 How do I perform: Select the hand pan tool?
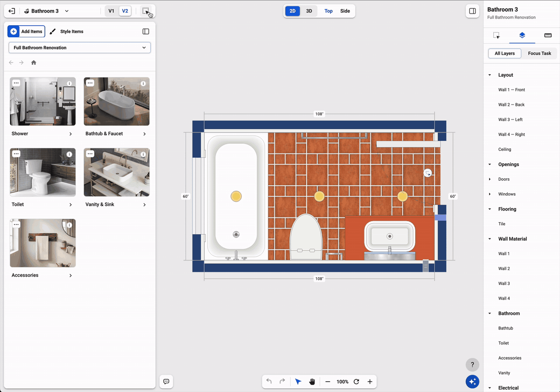click(x=312, y=382)
